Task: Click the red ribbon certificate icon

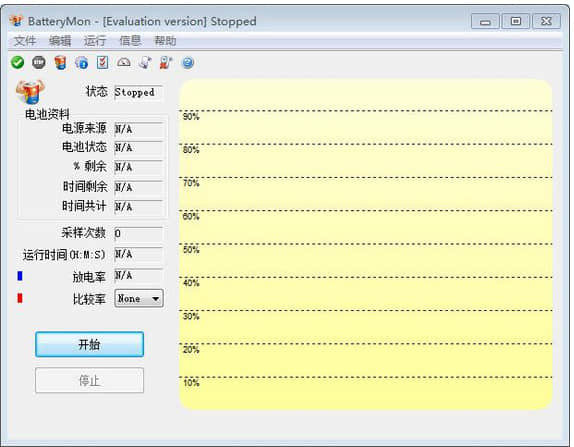Action: [166, 63]
